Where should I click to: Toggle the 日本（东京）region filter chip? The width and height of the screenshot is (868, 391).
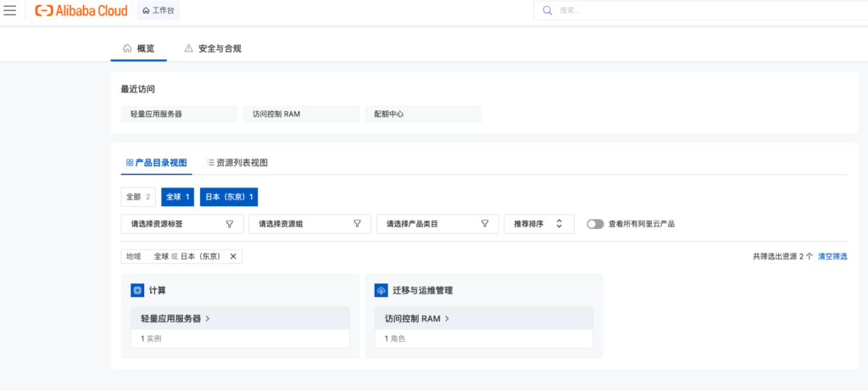tap(230, 197)
